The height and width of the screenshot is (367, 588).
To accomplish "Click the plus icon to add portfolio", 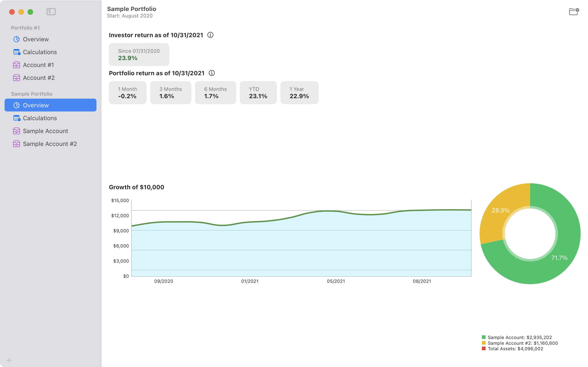I will click(9, 360).
